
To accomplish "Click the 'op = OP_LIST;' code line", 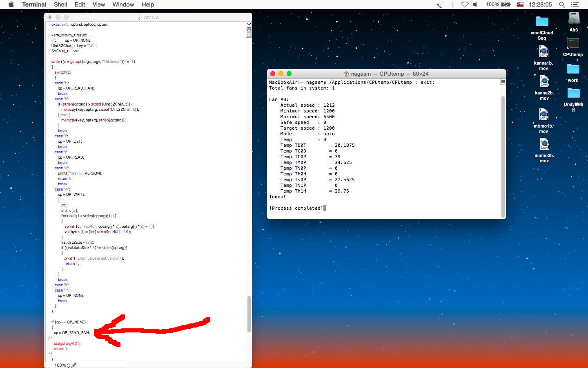I will [x=70, y=141].
